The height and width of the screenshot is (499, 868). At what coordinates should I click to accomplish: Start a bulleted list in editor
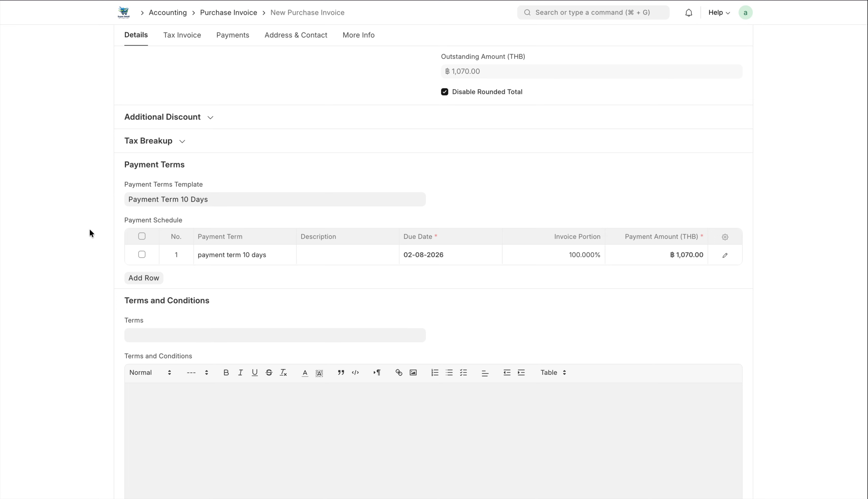pyautogui.click(x=449, y=372)
